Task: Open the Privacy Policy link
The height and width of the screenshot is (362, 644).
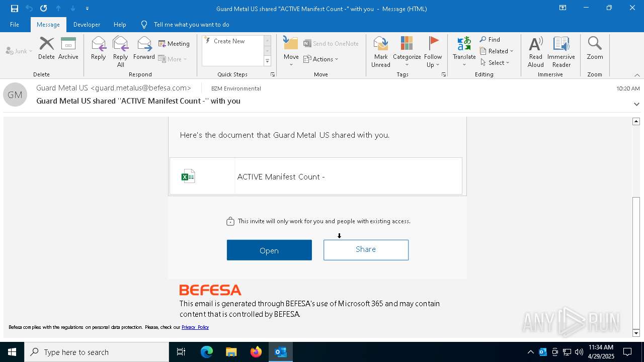Action: (195, 327)
